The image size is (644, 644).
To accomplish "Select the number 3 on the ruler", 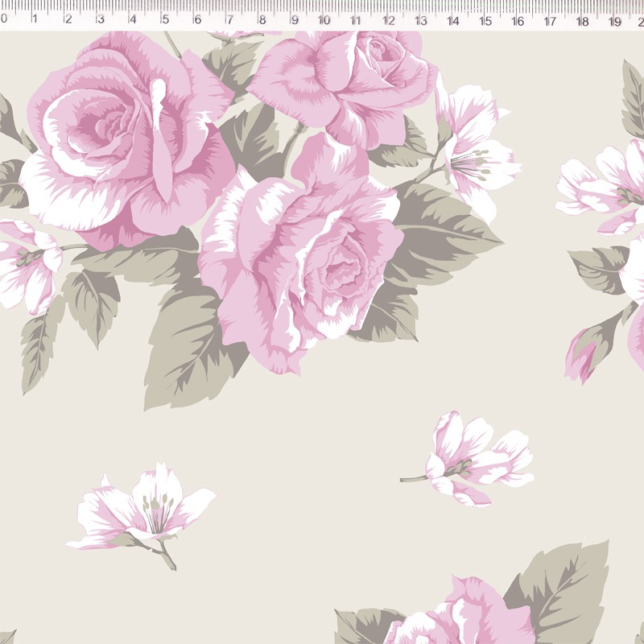I will [101, 19].
